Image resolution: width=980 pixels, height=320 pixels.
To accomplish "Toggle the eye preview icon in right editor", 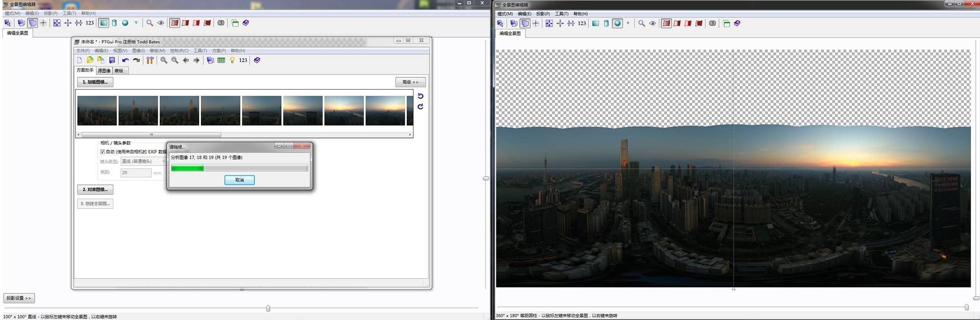I will (x=652, y=23).
